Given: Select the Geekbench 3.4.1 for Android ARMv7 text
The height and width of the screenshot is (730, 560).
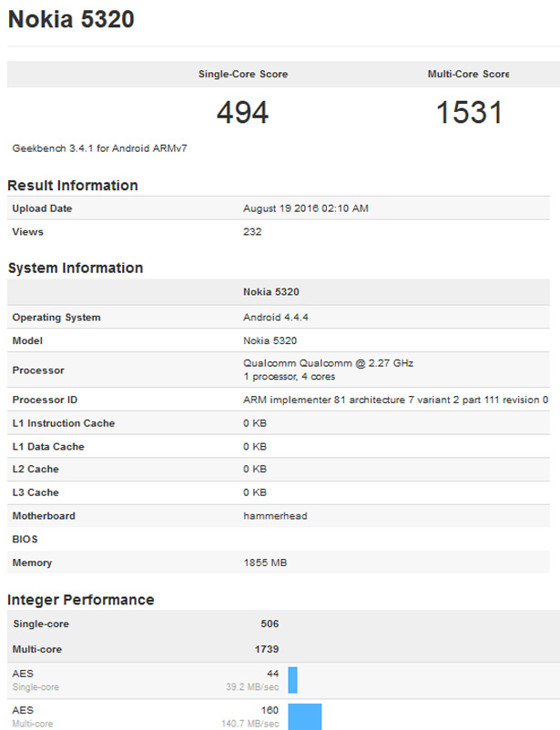Looking at the screenshot, I should tap(99, 148).
